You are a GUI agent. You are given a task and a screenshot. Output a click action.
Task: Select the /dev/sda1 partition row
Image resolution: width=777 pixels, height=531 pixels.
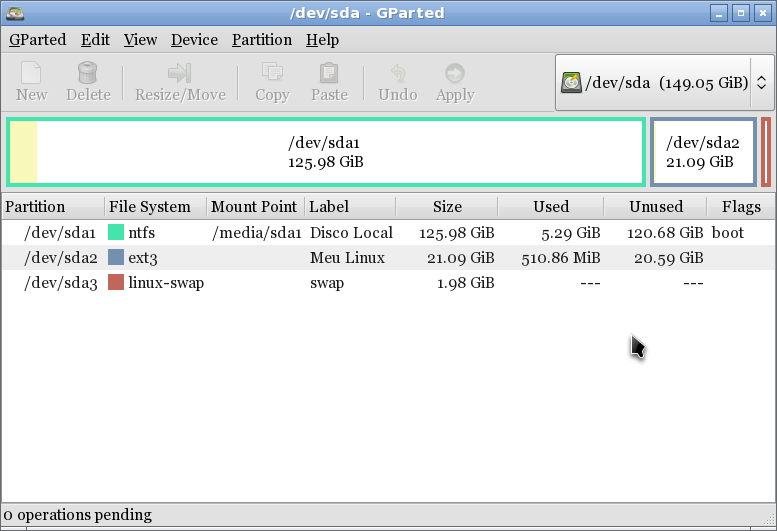(x=388, y=232)
